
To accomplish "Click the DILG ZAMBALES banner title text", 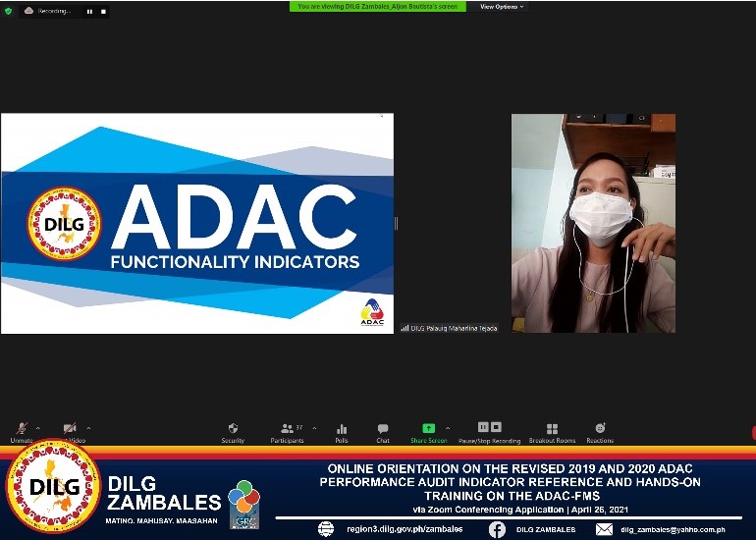I will point(163,493).
